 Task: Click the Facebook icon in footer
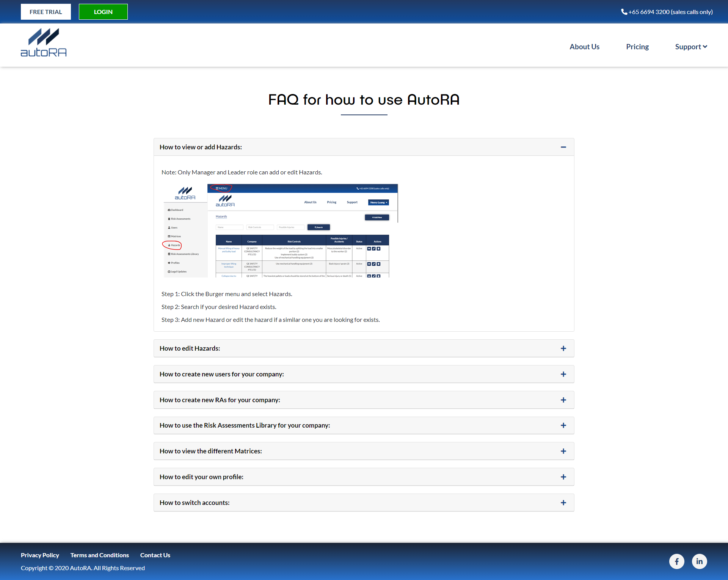[x=676, y=561]
